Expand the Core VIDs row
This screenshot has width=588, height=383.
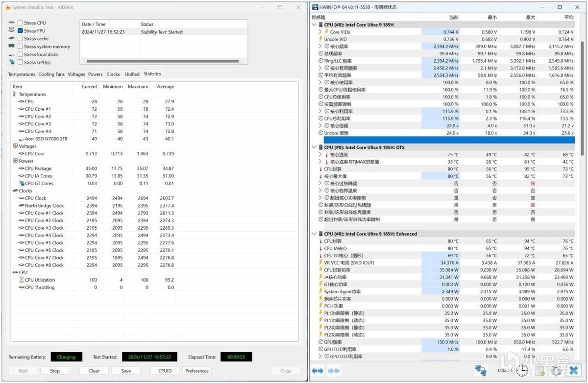pyautogui.click(x=320, y=32)
